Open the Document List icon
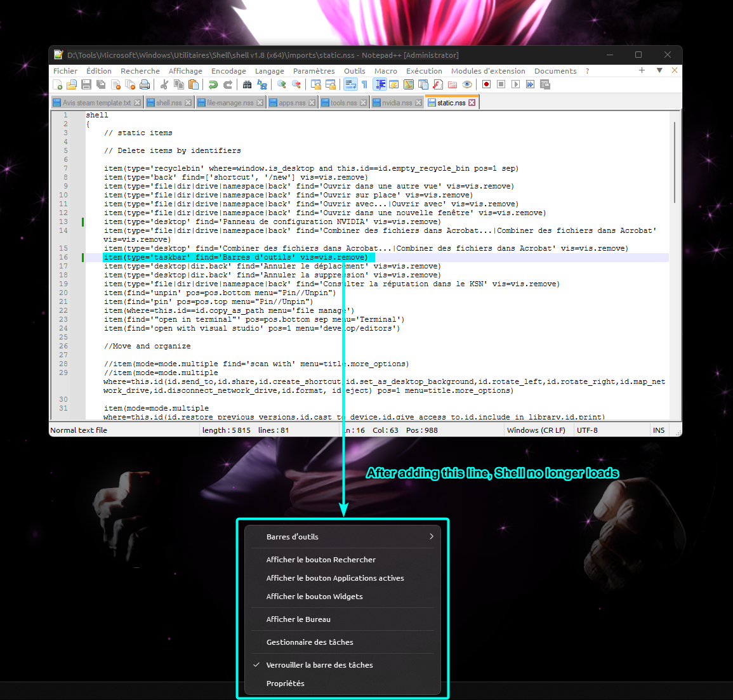This screenshot has width=733, height=700. click(423, 84)
